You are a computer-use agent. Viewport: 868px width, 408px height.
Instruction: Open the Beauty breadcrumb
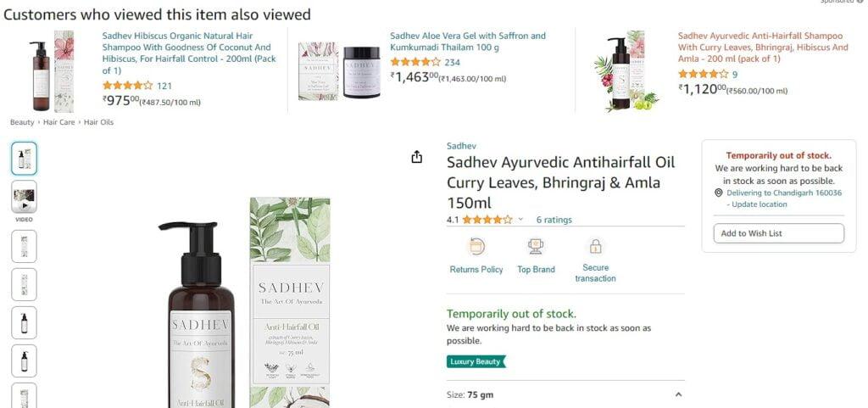click(22, 122)
